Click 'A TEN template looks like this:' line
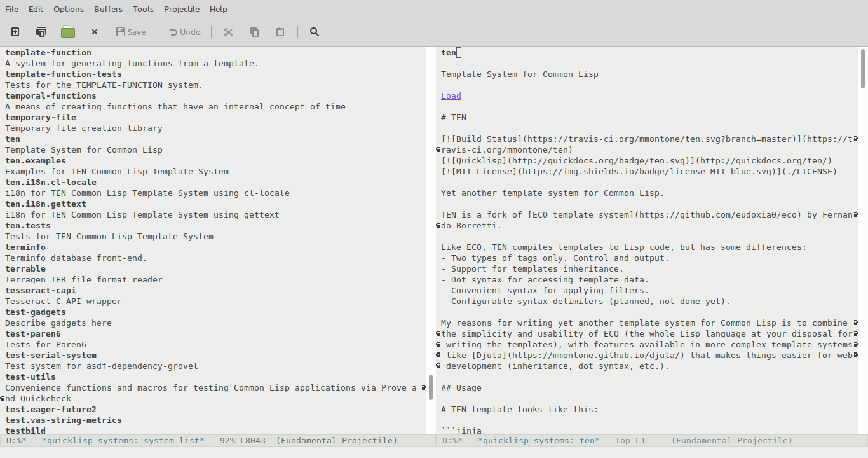This screenshot has height=458, width=868. click(x=520, y=410)
